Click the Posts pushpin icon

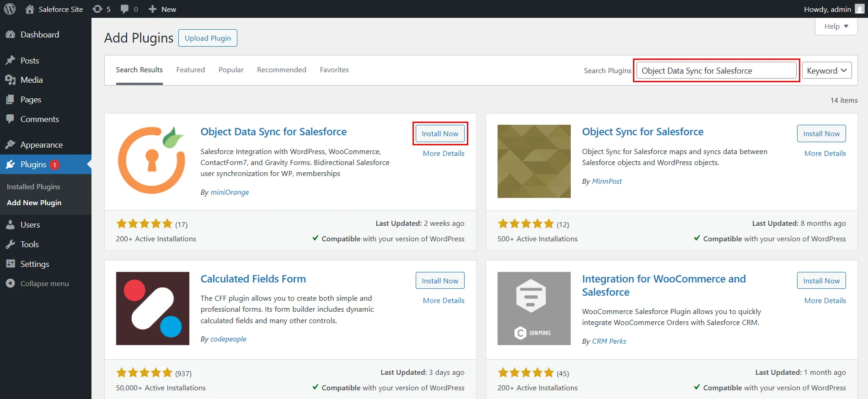[10, 61]
